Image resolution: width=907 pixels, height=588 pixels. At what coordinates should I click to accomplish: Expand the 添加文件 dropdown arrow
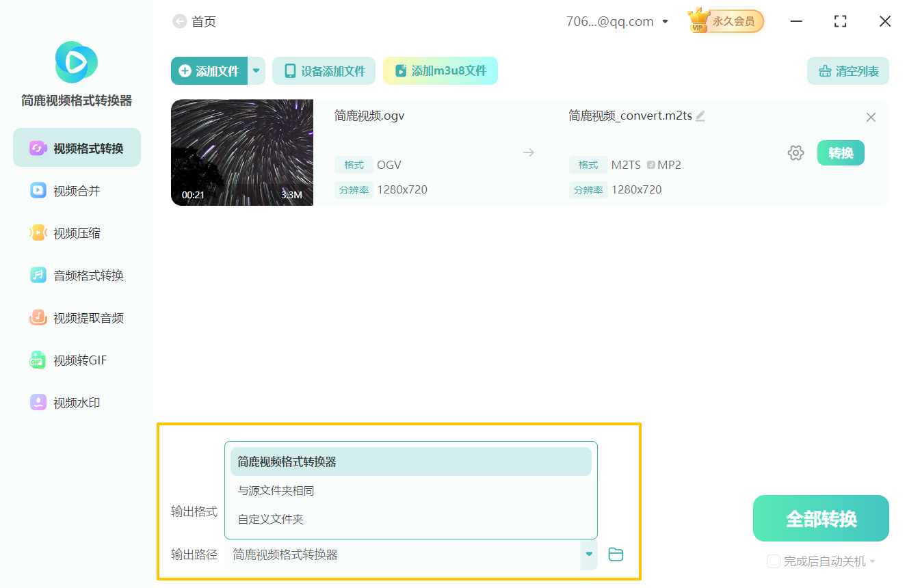pos(256,70)
